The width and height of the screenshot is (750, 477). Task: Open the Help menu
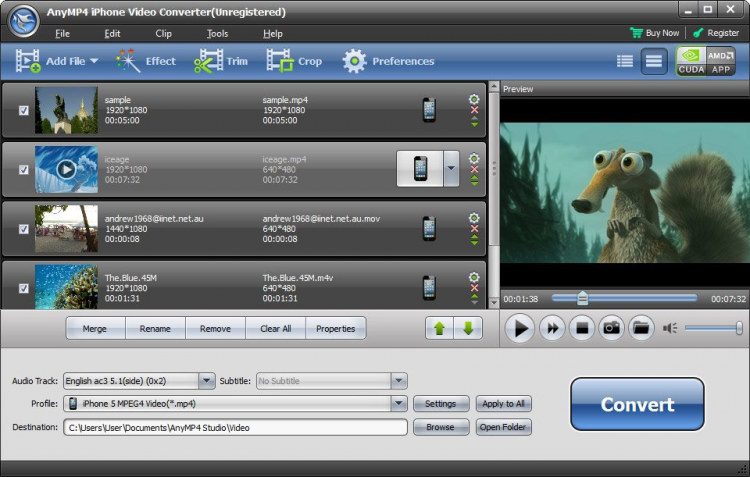click(273, 33)
